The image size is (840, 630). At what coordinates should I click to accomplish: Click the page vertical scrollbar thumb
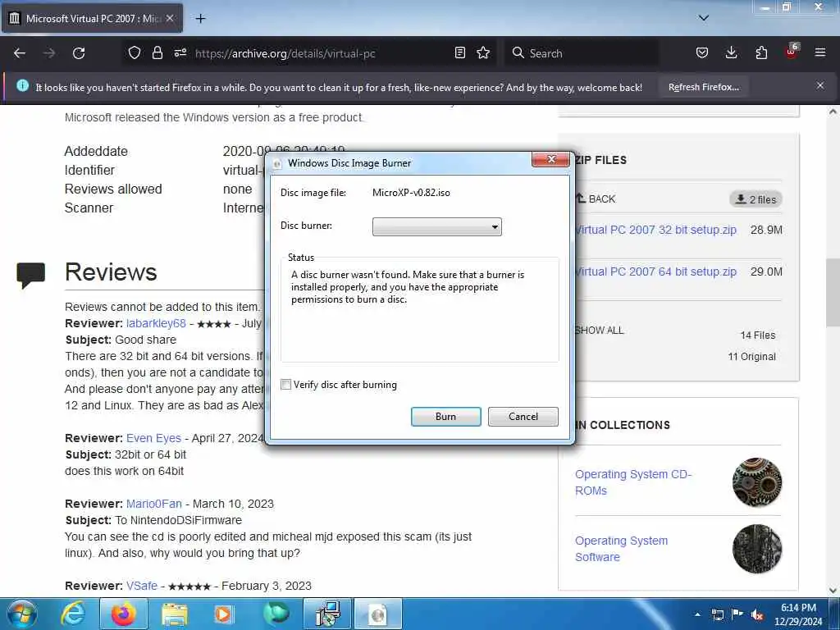[833, 292]
